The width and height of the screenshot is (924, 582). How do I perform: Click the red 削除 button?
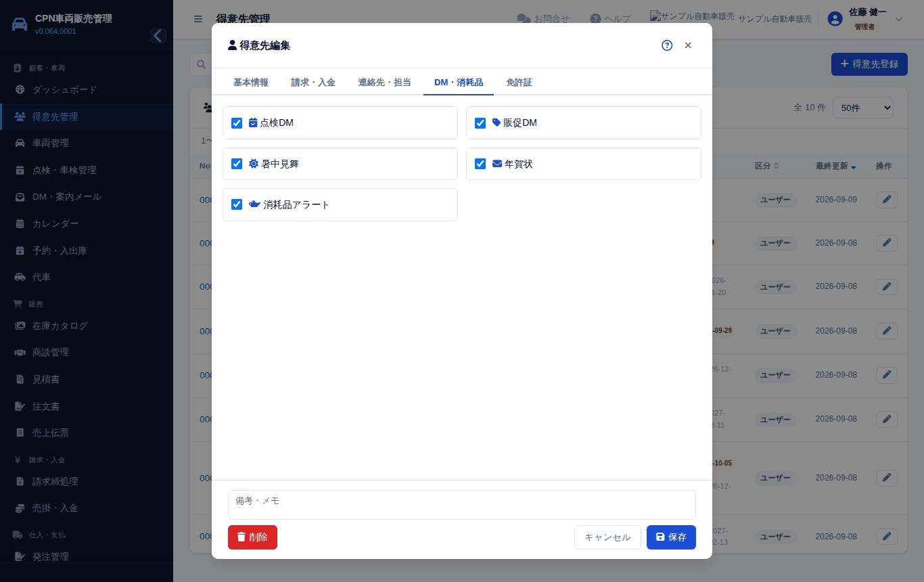[252, 537]
